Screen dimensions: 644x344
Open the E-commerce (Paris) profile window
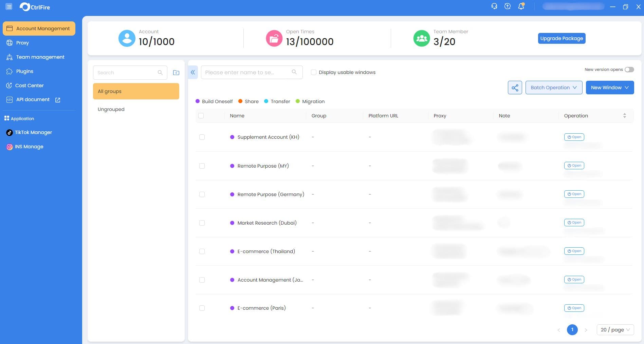coord(574,308)
